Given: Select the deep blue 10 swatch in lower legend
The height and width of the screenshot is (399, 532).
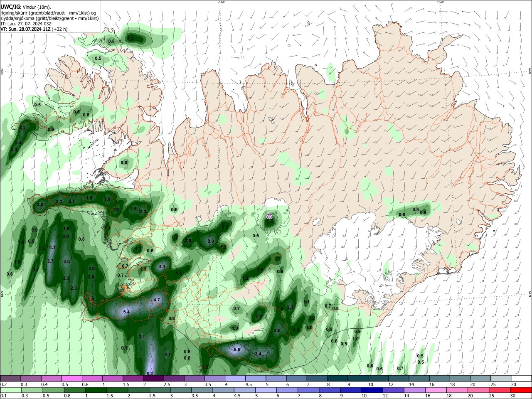Looking at the screenshot, I should pos(372,390).
